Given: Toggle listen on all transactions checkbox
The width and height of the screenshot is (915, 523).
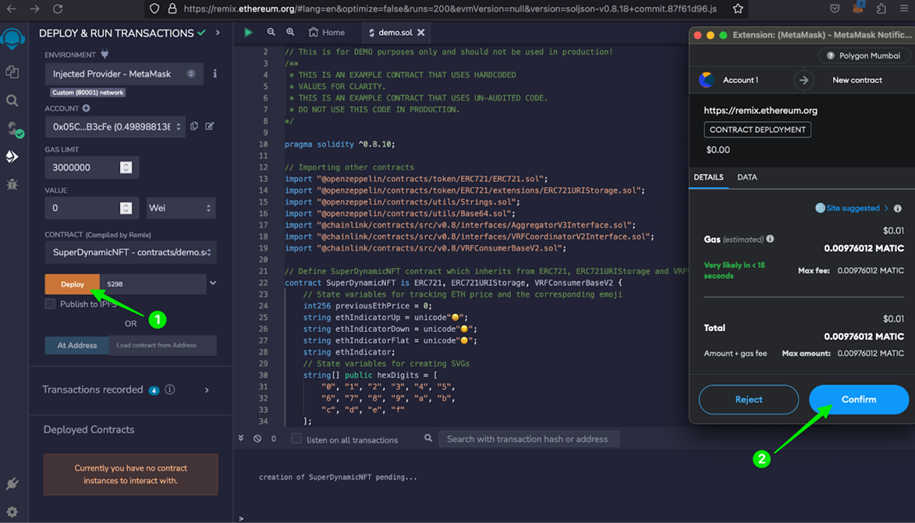Looking at the screenshot, I should (x=296, y=438).
